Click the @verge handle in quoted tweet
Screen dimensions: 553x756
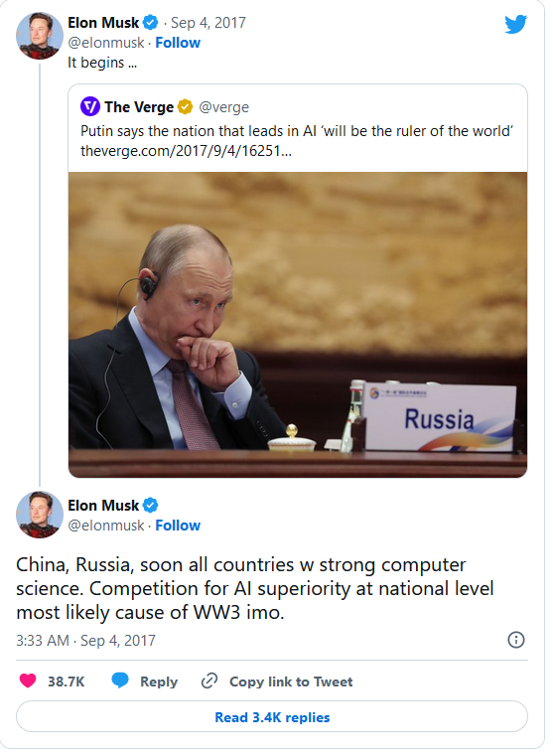(224, 107)
